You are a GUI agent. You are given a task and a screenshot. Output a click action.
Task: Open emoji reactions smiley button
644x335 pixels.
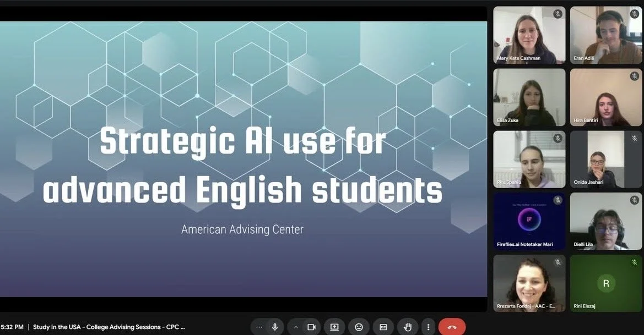pyautogui.click(x=359, y=327)
